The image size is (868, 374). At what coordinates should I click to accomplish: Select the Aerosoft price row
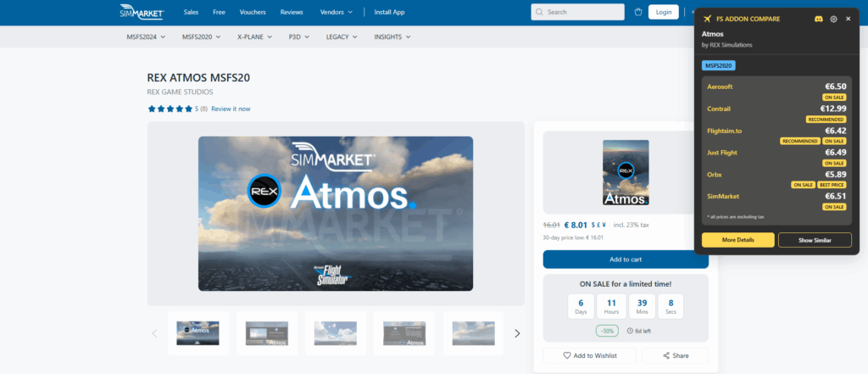(x=776, y=92)
